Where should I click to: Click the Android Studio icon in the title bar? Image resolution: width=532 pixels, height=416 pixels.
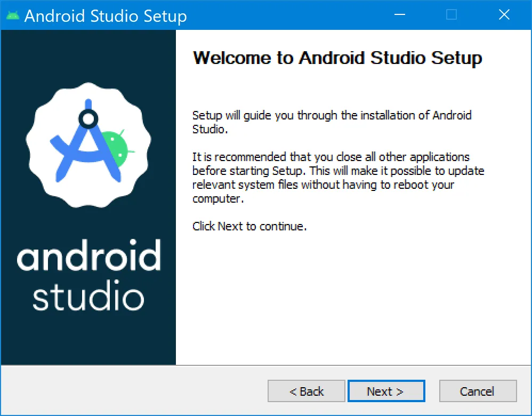coord(12,14)
